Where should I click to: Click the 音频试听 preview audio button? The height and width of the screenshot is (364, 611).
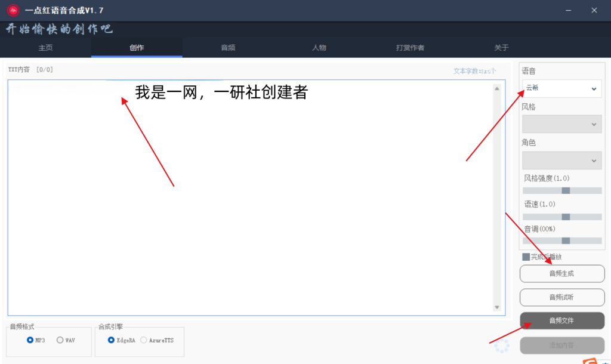point(561,297)
